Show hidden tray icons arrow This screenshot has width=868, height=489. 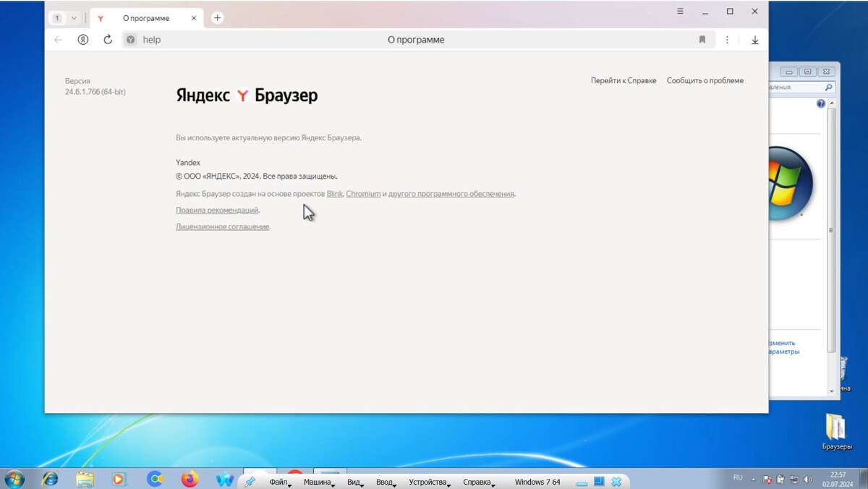(754, 480)
